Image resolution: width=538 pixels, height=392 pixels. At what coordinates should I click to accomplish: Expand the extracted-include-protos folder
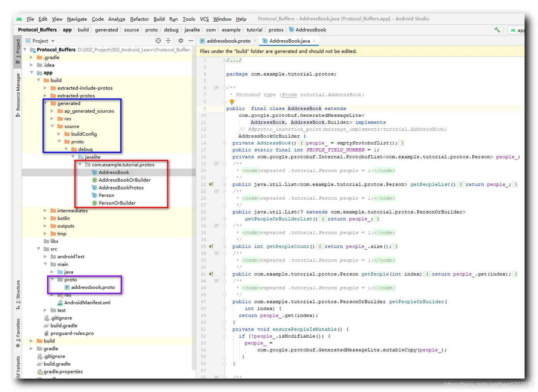click(x=45, y=88)
